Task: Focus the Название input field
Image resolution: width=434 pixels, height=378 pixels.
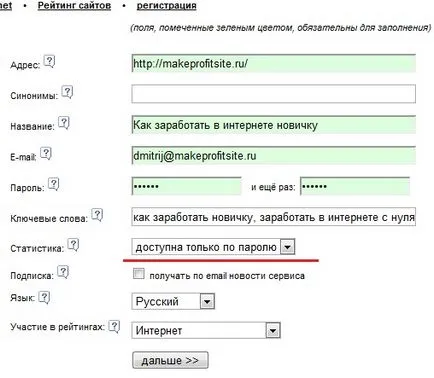Action: tap(274, 125)
